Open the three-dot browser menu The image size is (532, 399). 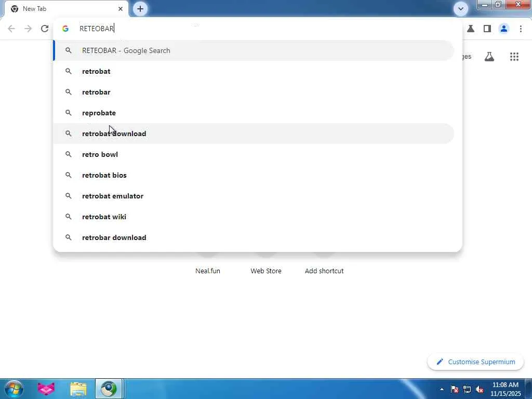(521, 29)
